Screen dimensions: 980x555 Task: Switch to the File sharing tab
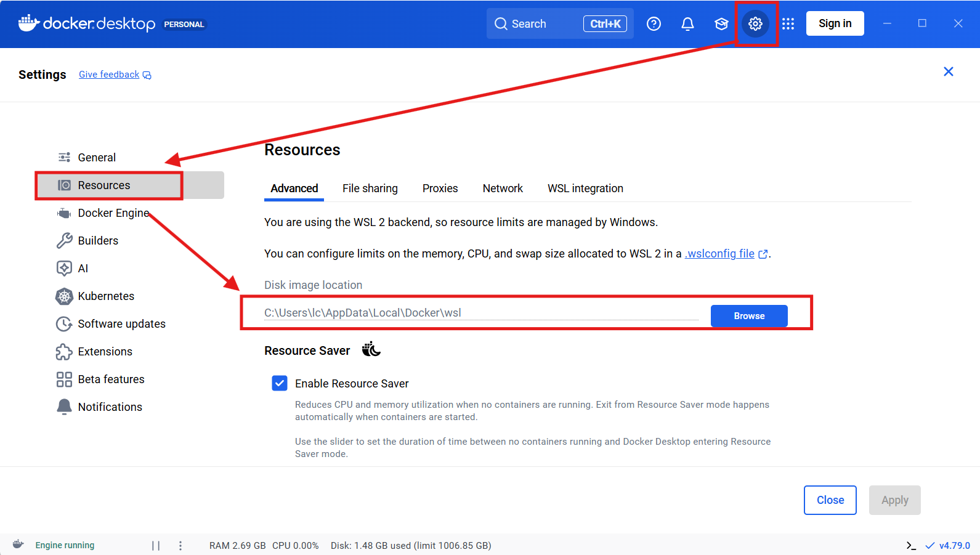tap(370, 188)
